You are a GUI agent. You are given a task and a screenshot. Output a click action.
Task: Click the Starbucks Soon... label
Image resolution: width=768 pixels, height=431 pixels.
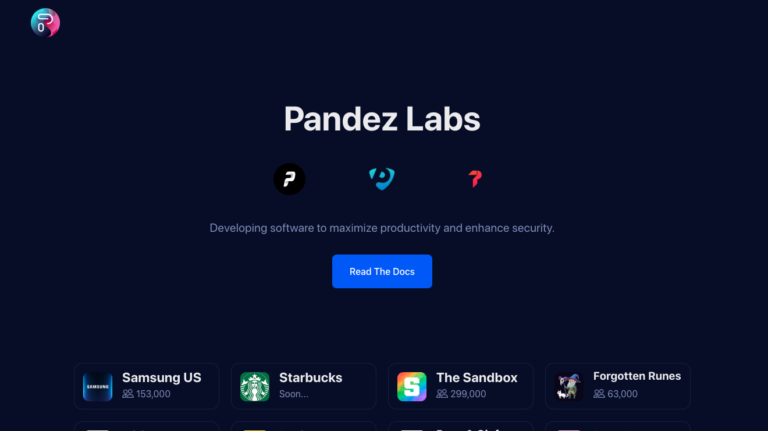(x=293, y=394)
